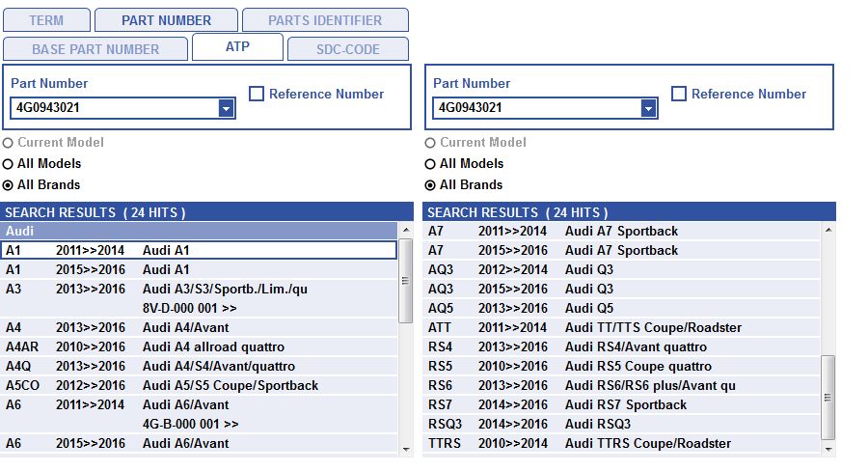Click right results scrollbar down arrow
This screenshot has width=868, height=471.
pos(828,450)
